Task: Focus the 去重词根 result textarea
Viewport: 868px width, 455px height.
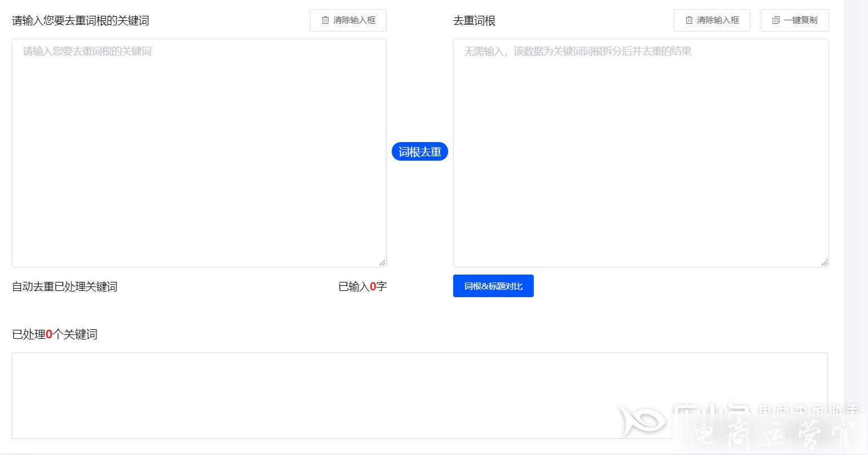Action: 641,153
